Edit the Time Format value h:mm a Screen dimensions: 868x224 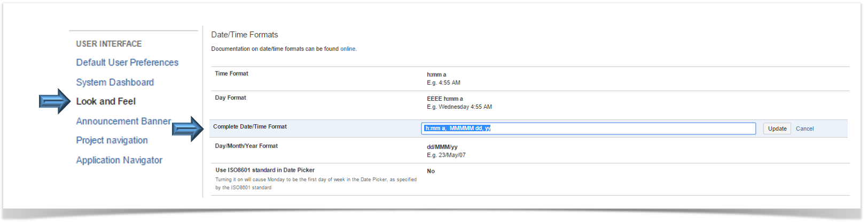(x=436, y=75)
